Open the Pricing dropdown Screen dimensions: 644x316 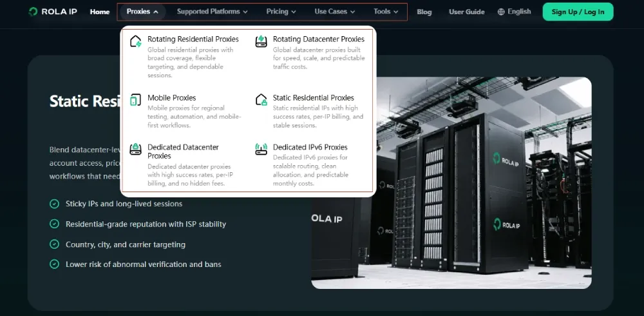pos(281,12)
